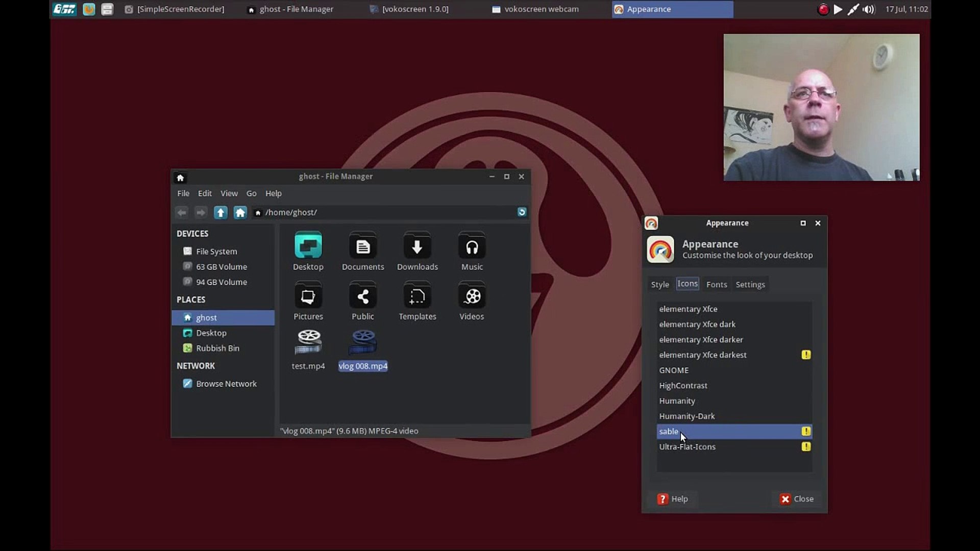Go up to the parent folder

[220, 212]
